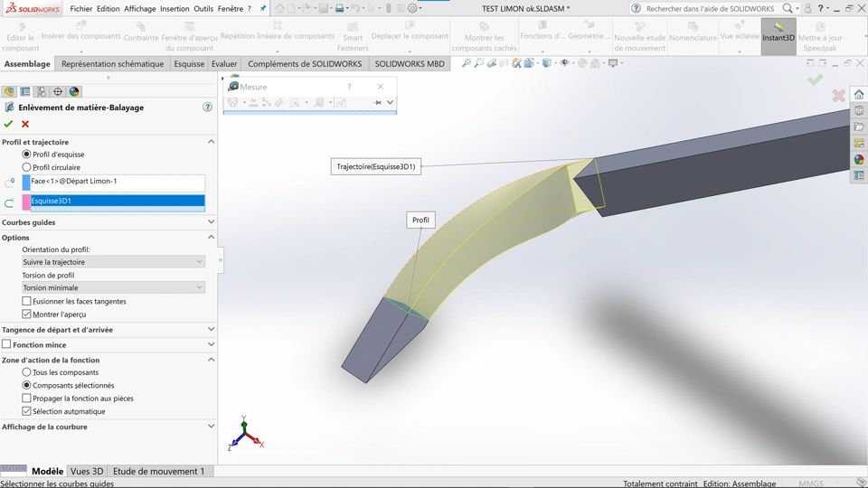Open the PropertyManager tab icon
The image size is (868, 488).
pos(25,91)
